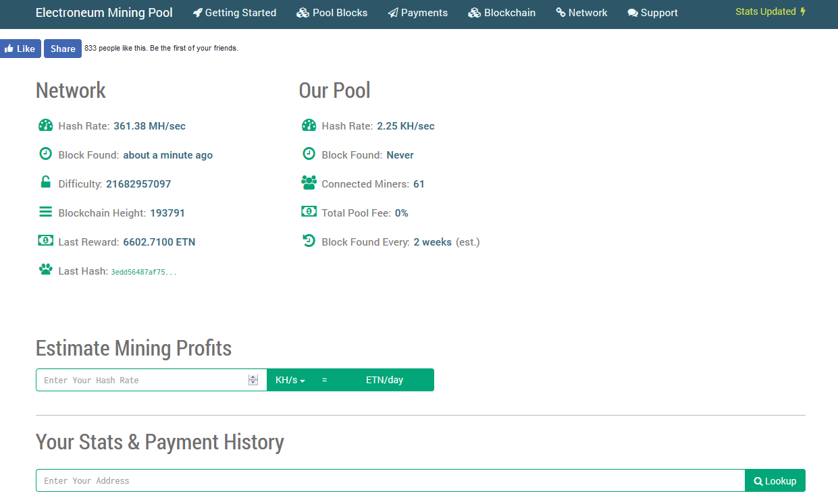The image size is (838, 504).
Task: Click the connected miners count 61
Action: pyautogui.click(x=419, y=184)
